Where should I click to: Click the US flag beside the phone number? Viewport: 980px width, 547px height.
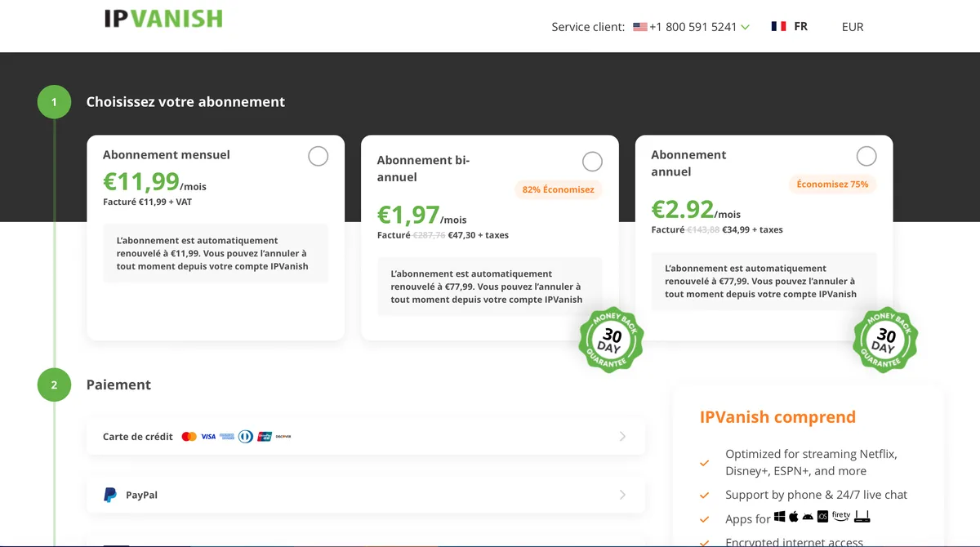pyautogui.click(x=640, y=27)
